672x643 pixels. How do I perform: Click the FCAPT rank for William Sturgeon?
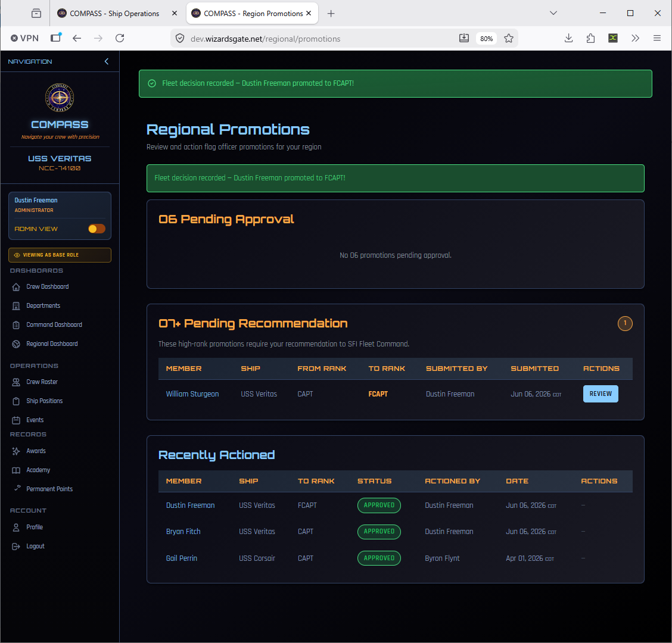378,394
